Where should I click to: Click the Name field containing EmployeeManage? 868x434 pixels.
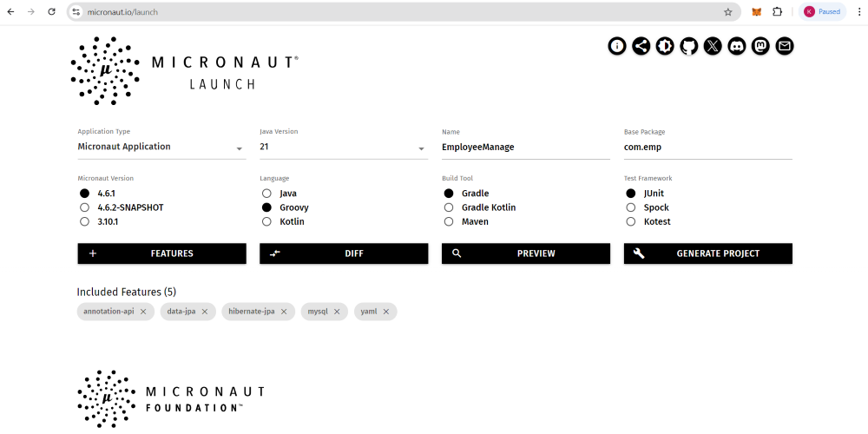526,148
